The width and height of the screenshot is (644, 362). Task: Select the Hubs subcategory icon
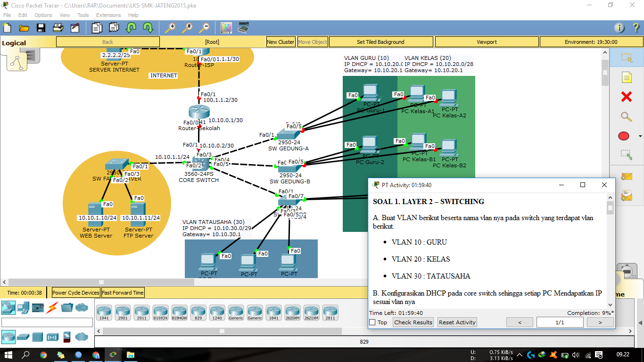click(38, 337)
